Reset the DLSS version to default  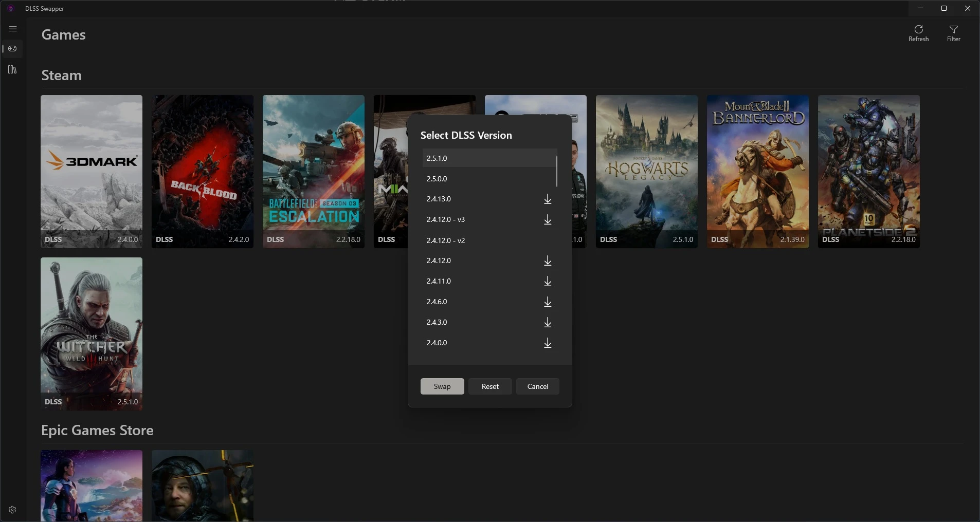coord(489,386)
